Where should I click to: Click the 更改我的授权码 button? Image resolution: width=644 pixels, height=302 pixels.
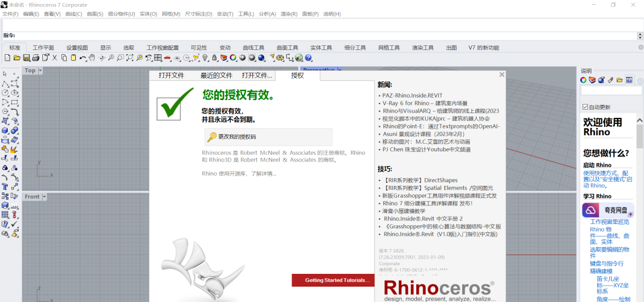click(268, 136)
